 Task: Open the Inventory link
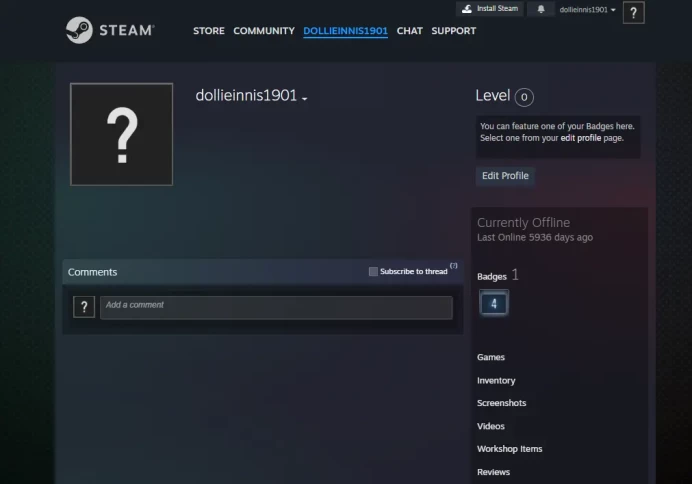[496, 380]
